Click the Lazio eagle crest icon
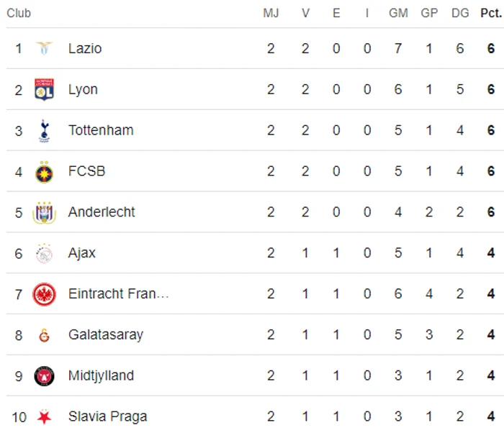Viewport: 504px width, 433px height. 44,48
